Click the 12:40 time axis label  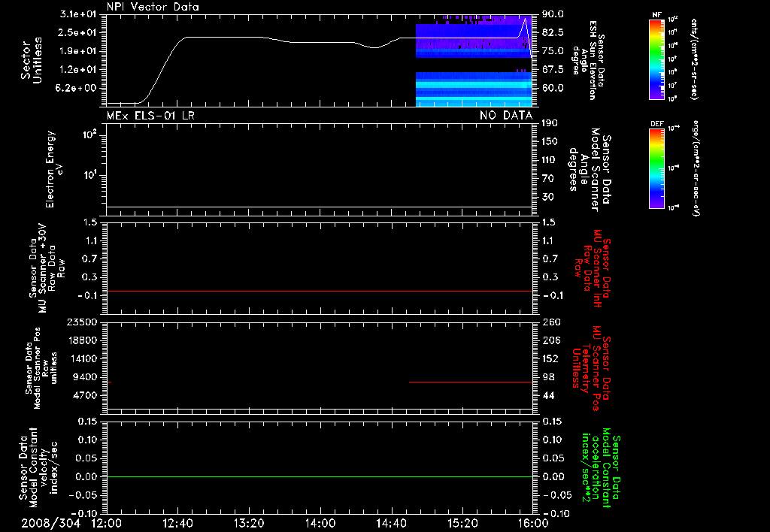click(x=177, y=523)
